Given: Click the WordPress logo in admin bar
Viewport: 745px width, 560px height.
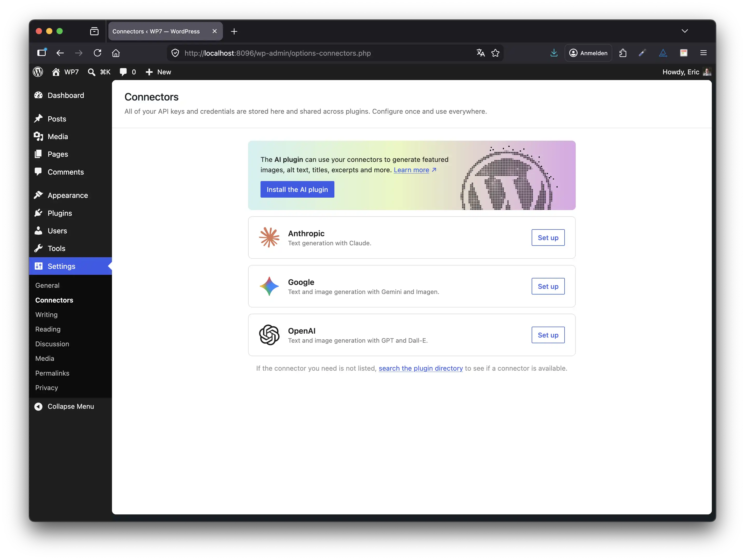Looking at the screenshot, I should coord(38,72).
